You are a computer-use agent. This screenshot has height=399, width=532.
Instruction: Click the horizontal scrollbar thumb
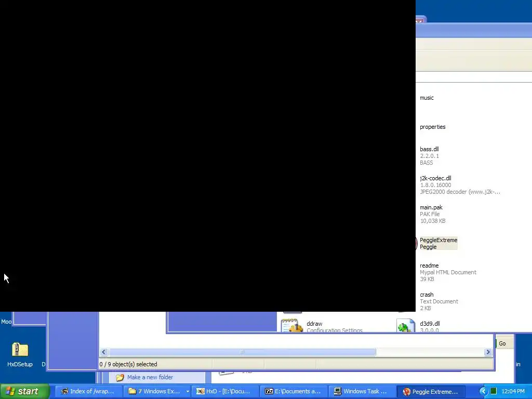pyautogui.click(x=242, y=352)
